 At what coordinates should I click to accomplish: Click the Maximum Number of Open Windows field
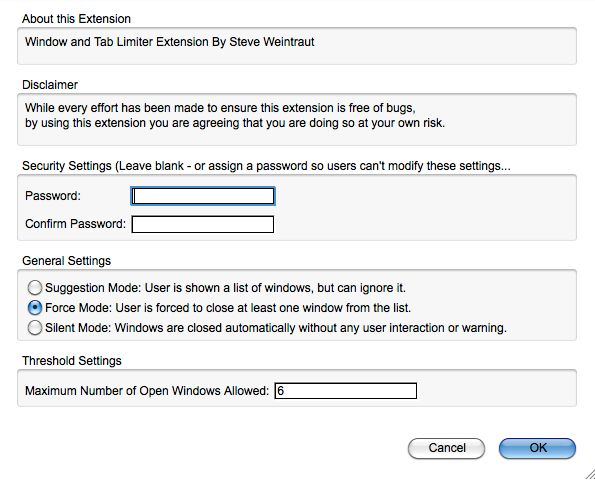point(346,391)
